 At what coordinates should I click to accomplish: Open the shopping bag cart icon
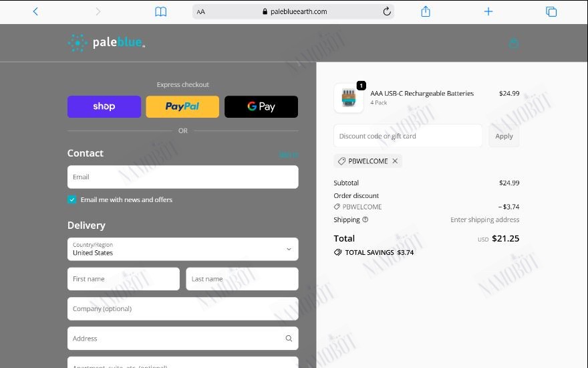point(513,43)
